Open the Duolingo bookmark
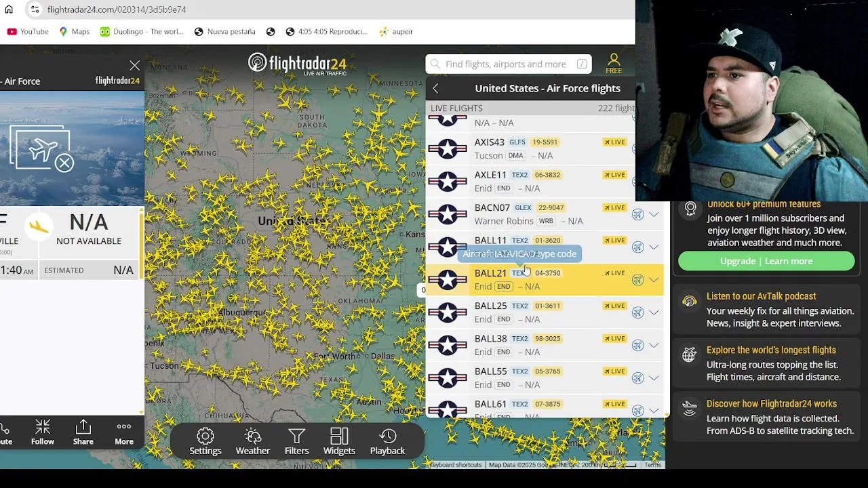The image size is (868, 488). click(x=142, y=31)
